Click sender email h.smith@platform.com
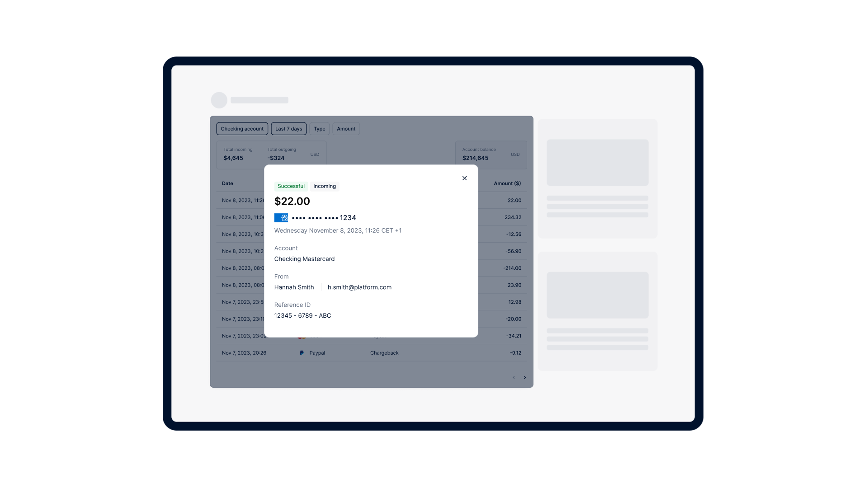Image resolution: width=868 pixels, height=488 pixels. [x=359, y=287]
